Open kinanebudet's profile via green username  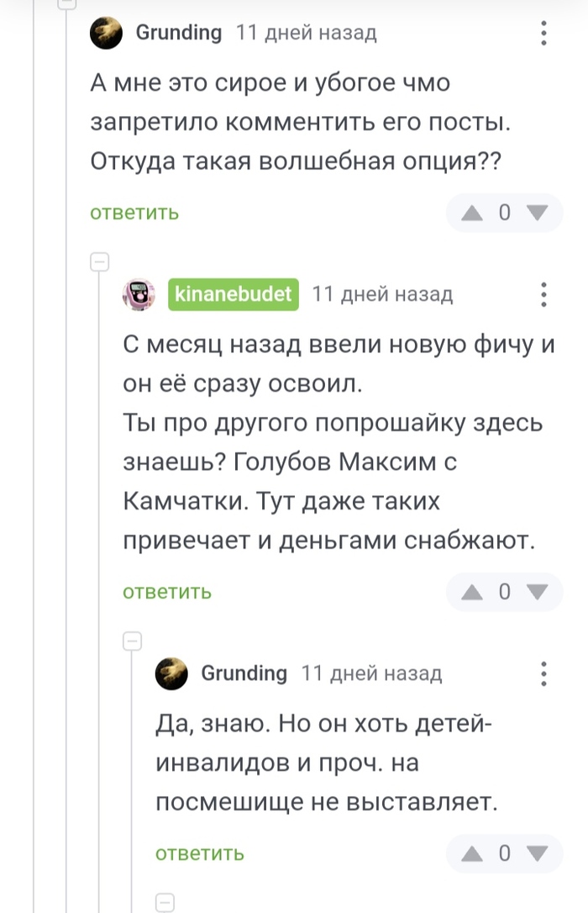click(x=234, y=294)
